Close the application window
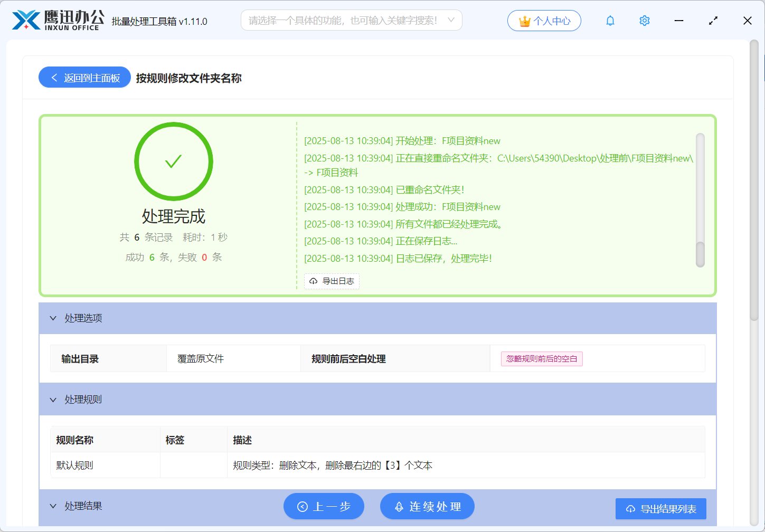The width and height of the screenshot is (765, 532). [748, 21]
